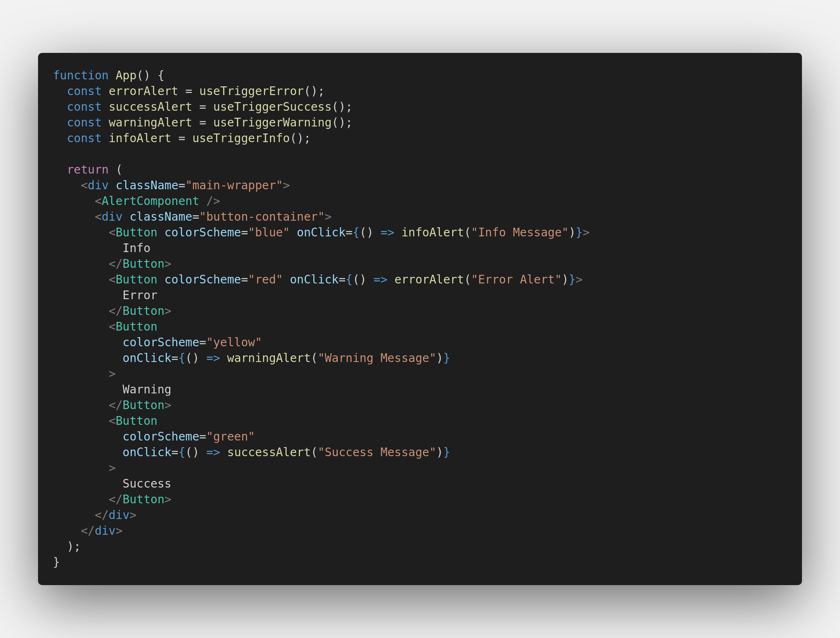Click the "blue" colorScheme value

269,233
